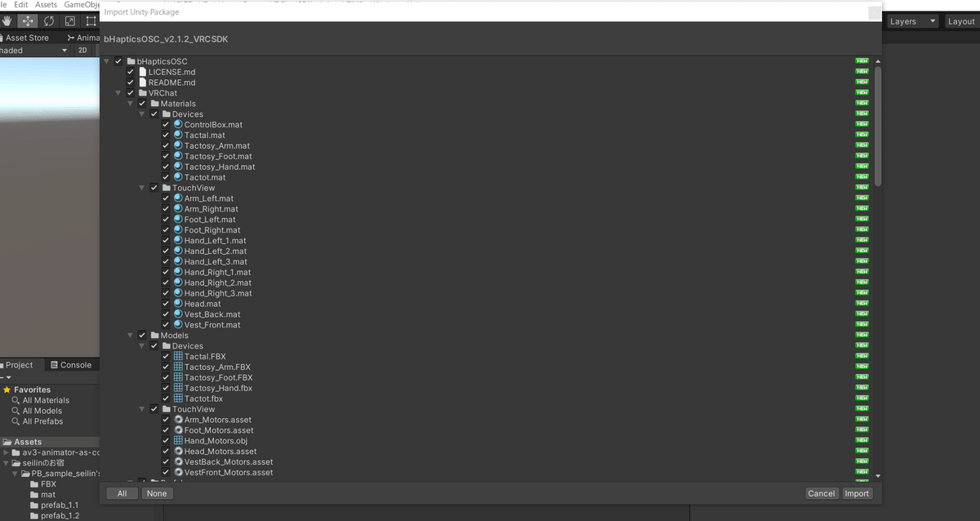The height and width of the screenshot is (521, 980).
Task: Click the Vest_Front.mat material icon
Action: [x=178, y=325]
